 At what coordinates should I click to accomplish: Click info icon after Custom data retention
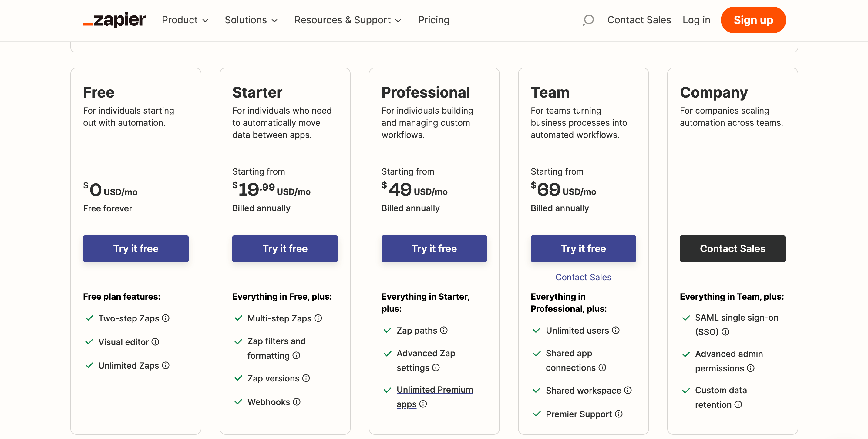pos(738,405)
